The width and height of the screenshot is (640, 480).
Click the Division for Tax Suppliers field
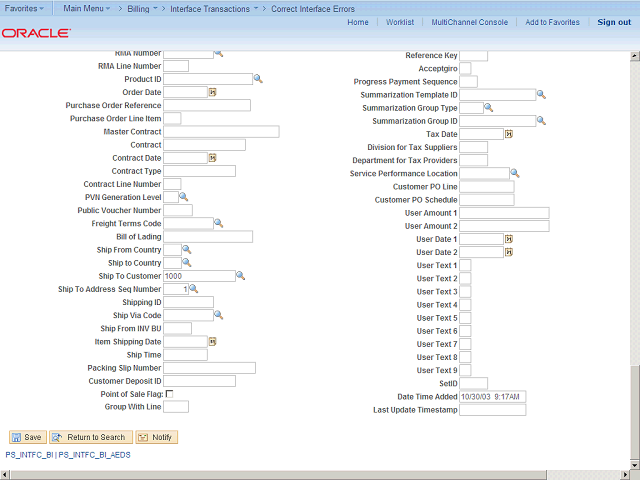click(473, 147)
